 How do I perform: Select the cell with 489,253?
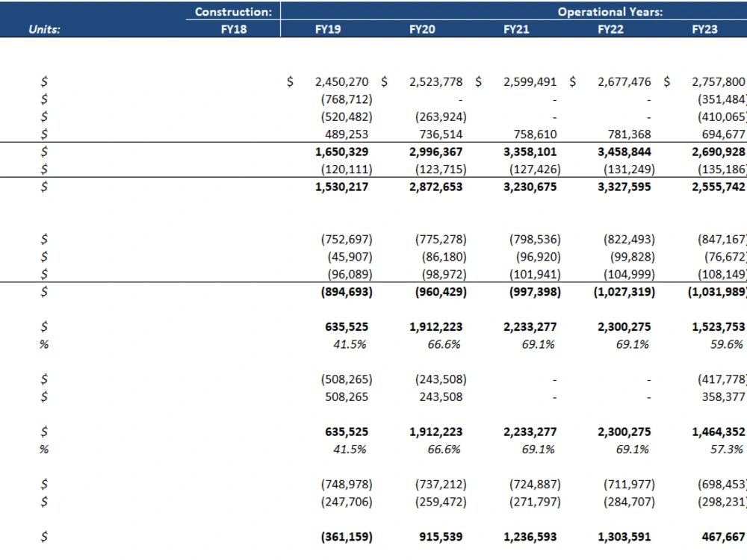(x=347, y=134)
